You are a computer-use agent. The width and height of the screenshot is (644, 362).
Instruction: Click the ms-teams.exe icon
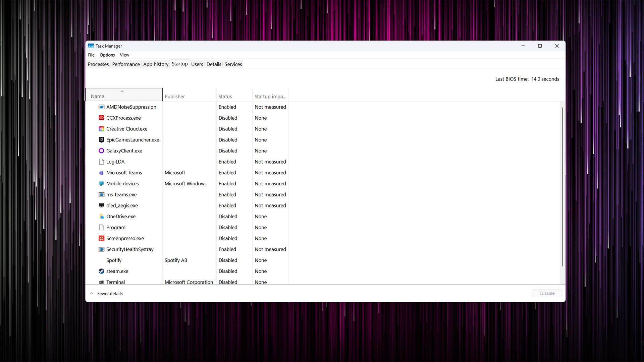(x=101, y=194)
